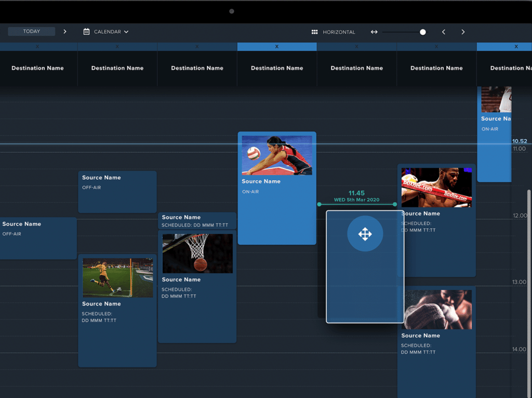Toggle the X above the soccer card column
This screenshot has width=532, height=398.
click(117, 47)
